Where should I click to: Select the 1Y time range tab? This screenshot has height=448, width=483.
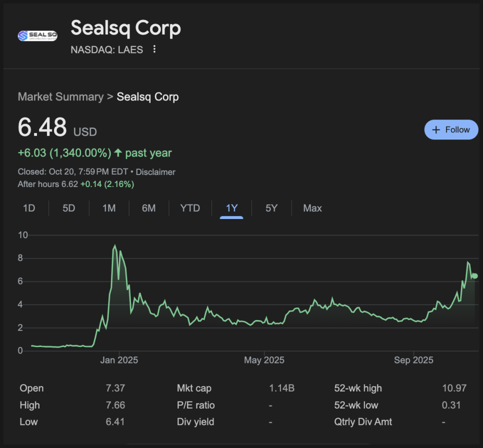click(231, 208)
